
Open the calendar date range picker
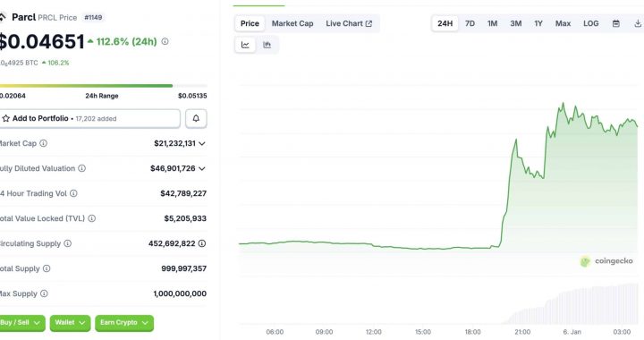pyautogui.click(x=615, y=23)
